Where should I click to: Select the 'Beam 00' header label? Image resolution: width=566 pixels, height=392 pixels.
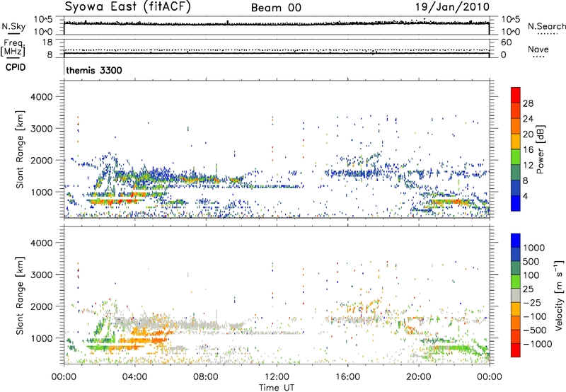click(276, 8)
